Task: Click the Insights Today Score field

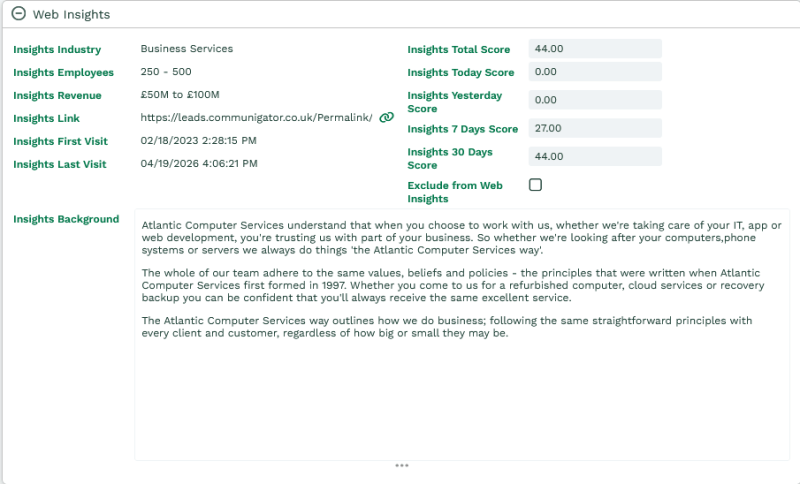Action: click(595, 71)
